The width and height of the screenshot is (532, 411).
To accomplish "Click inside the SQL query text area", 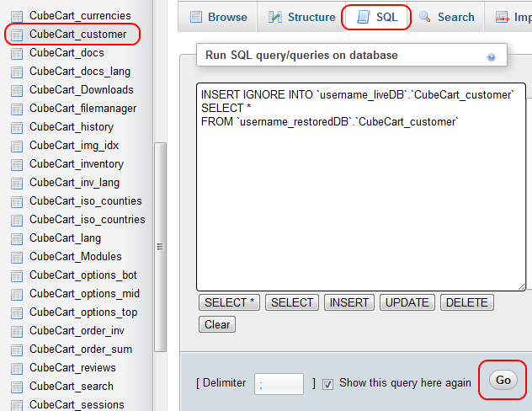I will (361, 187).
